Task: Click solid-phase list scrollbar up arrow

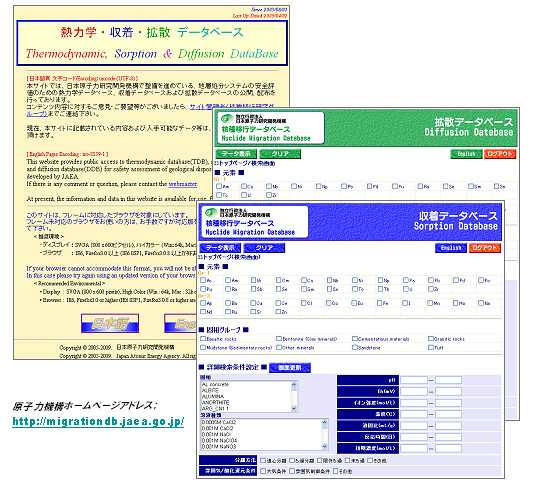Action: [x=294, y=384]
